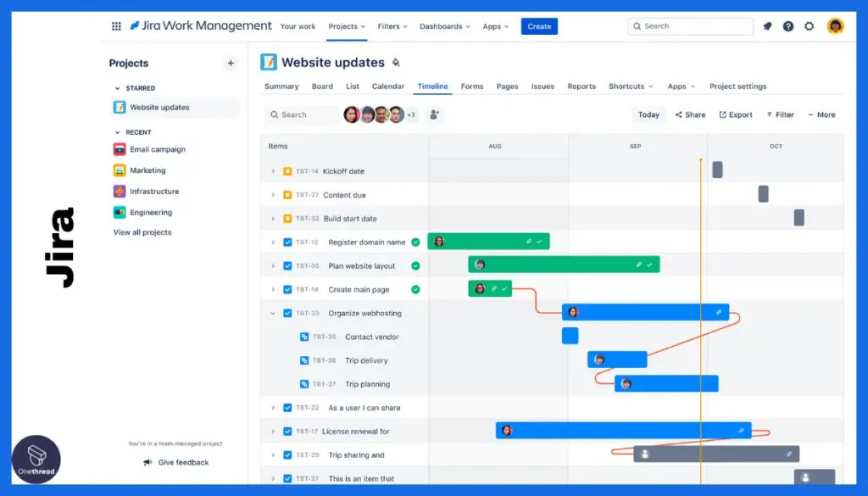Show the +3 more assignees
The width and height of the screenshot is (868, 496).
(411, 114)
